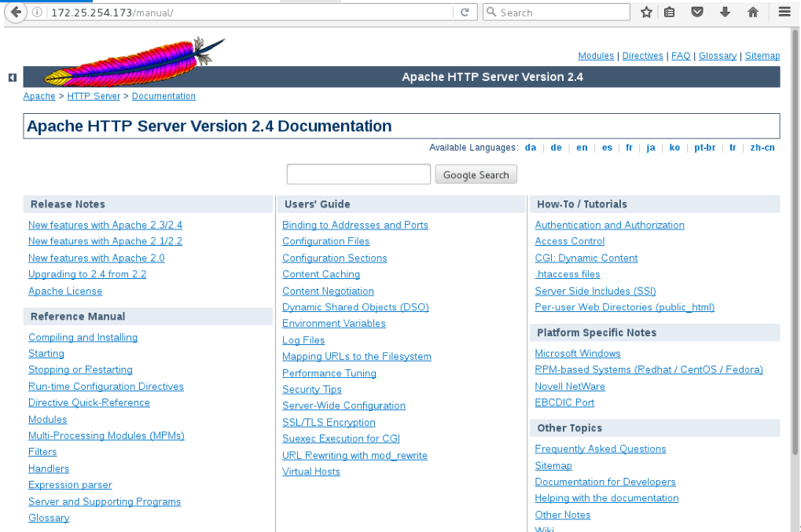Image resolution: width=801 pixels, height=532 pixels.
Task: Click the site info icon in address bar
Action: point(37,13)
